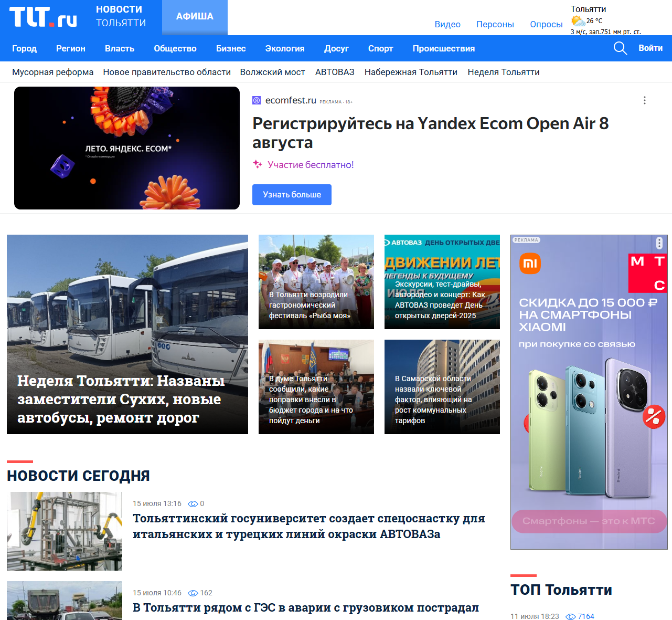This screenshot has height=620, width=672.
Task: Open Мусорная реформа topic link
Action: (53, 72)
